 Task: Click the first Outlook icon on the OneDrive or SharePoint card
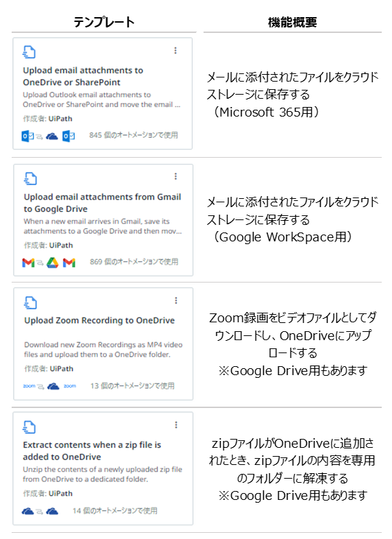[27, 136]
